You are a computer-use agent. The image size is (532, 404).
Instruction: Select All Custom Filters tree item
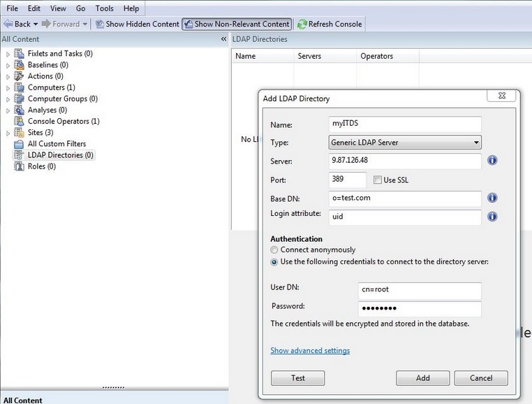coord(57,144)
